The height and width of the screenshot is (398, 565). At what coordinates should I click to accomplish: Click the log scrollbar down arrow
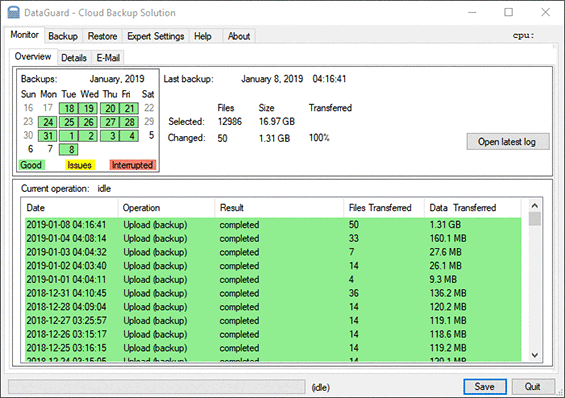535,355
